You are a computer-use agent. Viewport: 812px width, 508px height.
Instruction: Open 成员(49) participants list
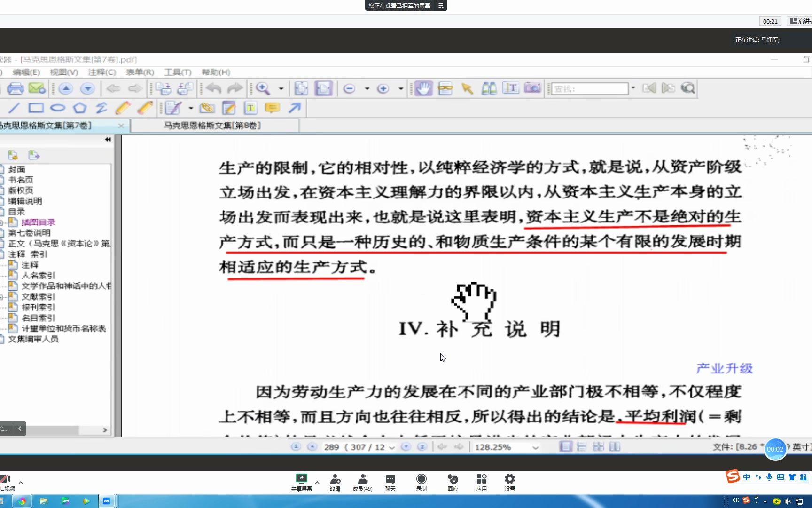tap(363, 483)
